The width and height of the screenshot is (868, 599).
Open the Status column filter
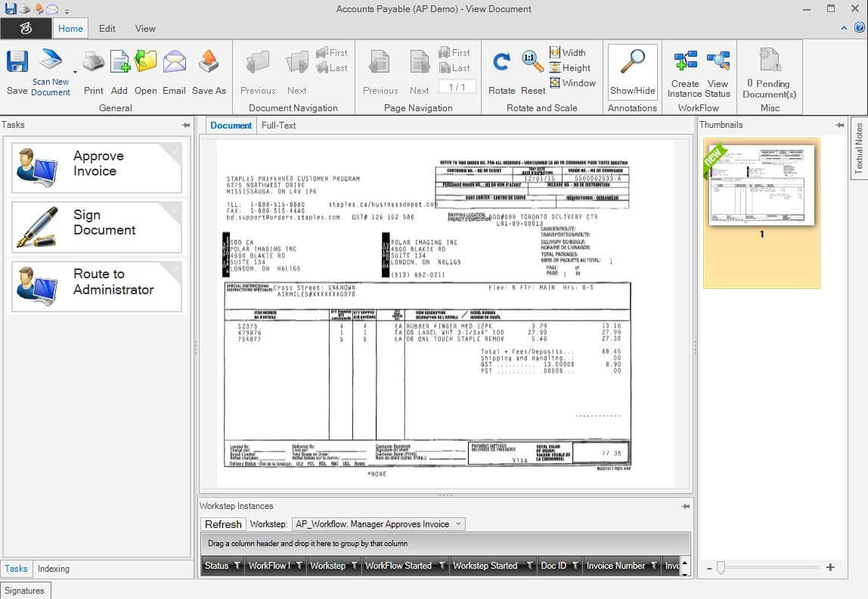(237, 565)
